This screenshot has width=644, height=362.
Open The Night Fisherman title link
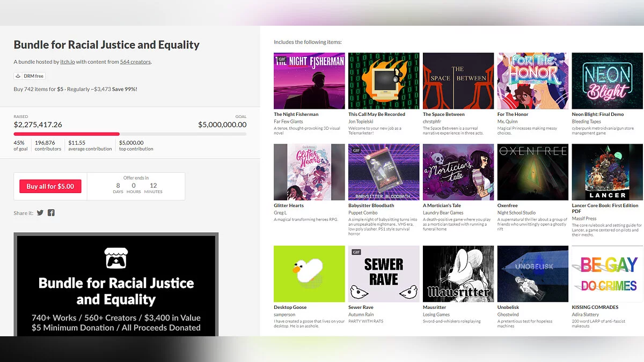[296, 114]
